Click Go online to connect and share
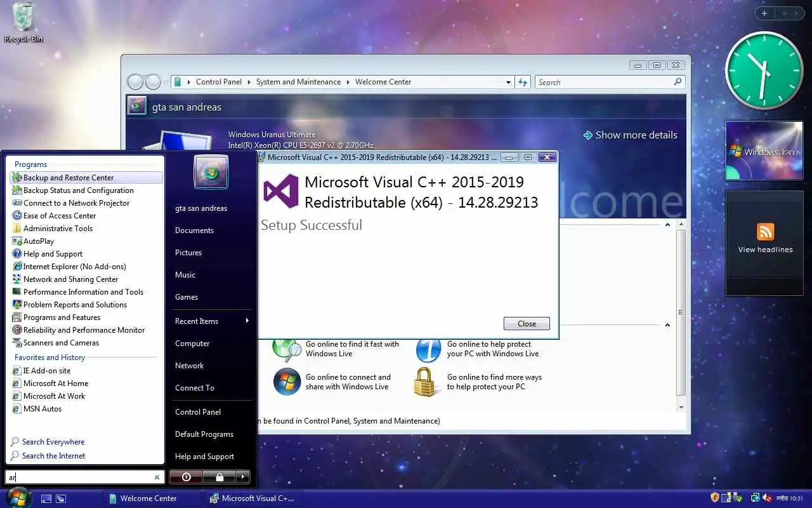This screenshot has width=812, height=508. [x=332, y=382]
